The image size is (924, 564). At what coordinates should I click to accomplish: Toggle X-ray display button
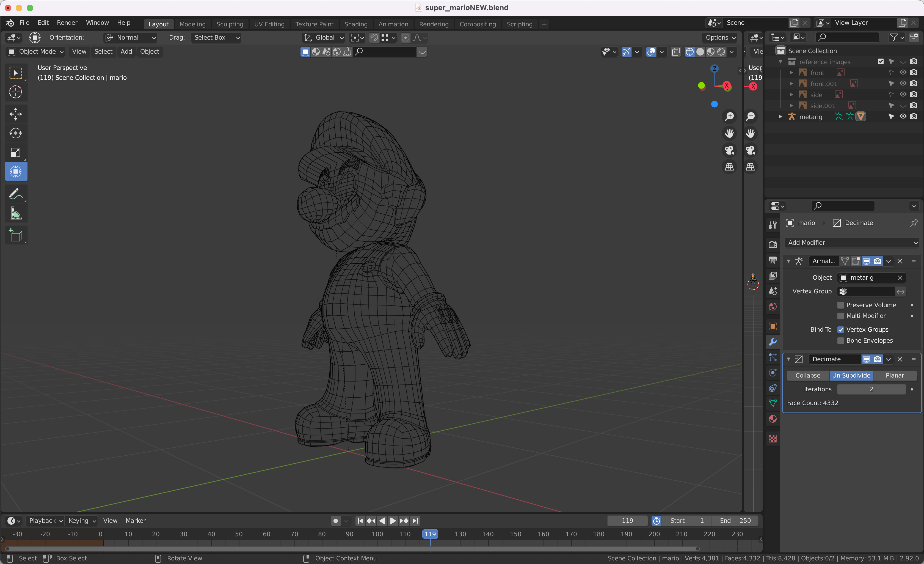point(675,52)
